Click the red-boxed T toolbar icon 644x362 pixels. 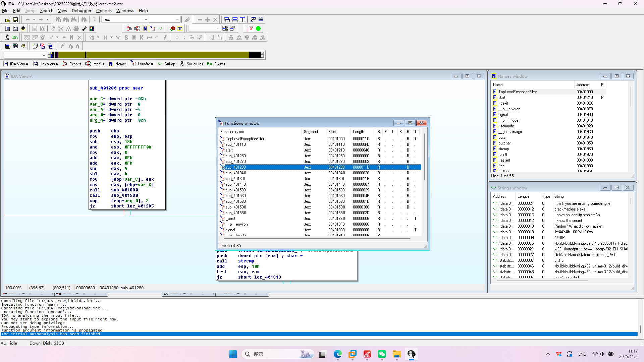(x=180, y=29)
